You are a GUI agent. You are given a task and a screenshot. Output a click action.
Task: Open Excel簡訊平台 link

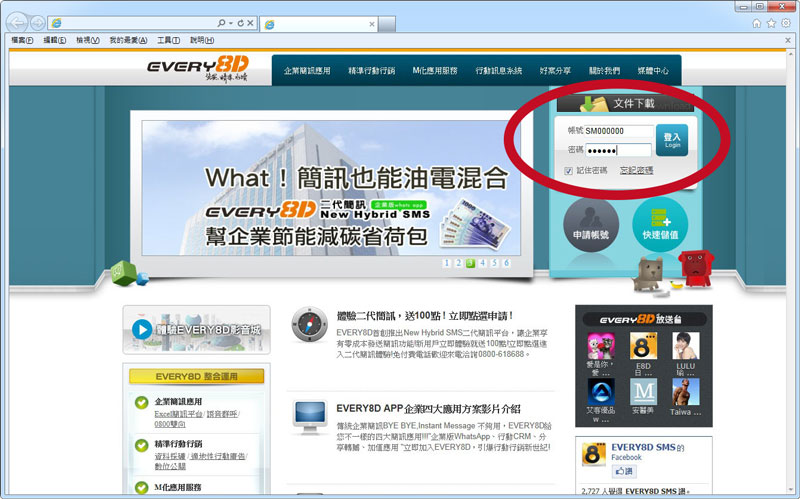coord(179,414)
